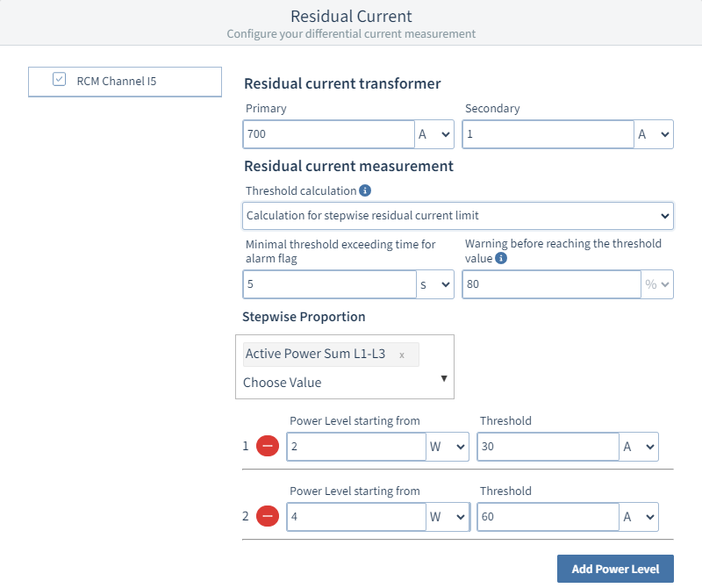Toggle the RCM Channel I5 checkbox
Viewport: 702px width, 588px height.
[60, 80]
